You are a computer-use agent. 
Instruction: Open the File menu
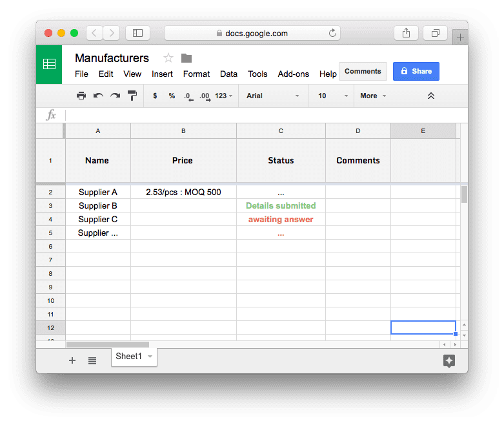pyautogui.click(x=81, y=74)
